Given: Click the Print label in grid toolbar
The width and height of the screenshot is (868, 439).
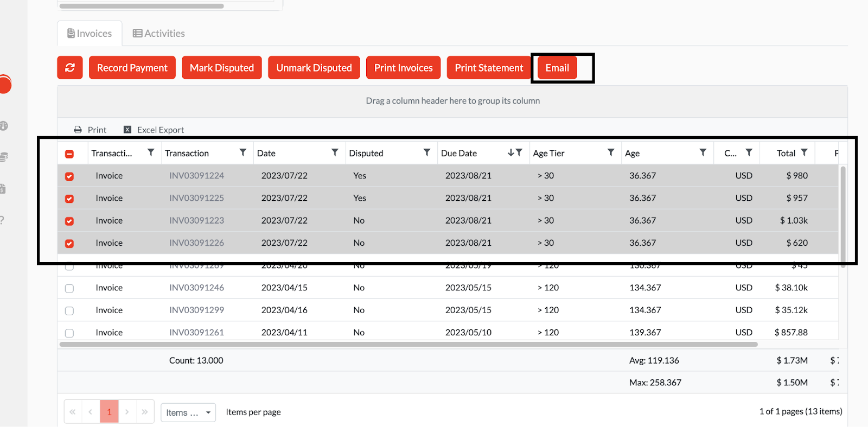Looking at the screenshot, I should point(97,130).
